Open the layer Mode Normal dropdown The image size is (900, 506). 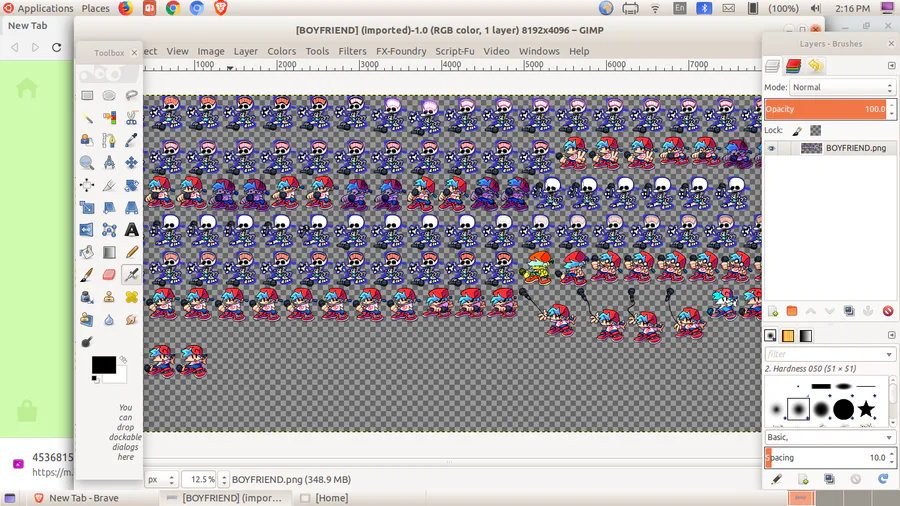point(842,87)
